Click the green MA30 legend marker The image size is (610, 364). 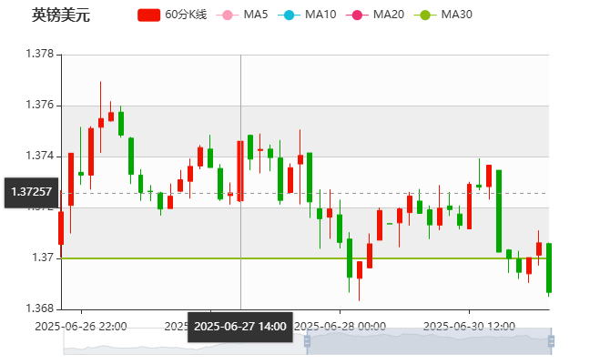(425, 15)
